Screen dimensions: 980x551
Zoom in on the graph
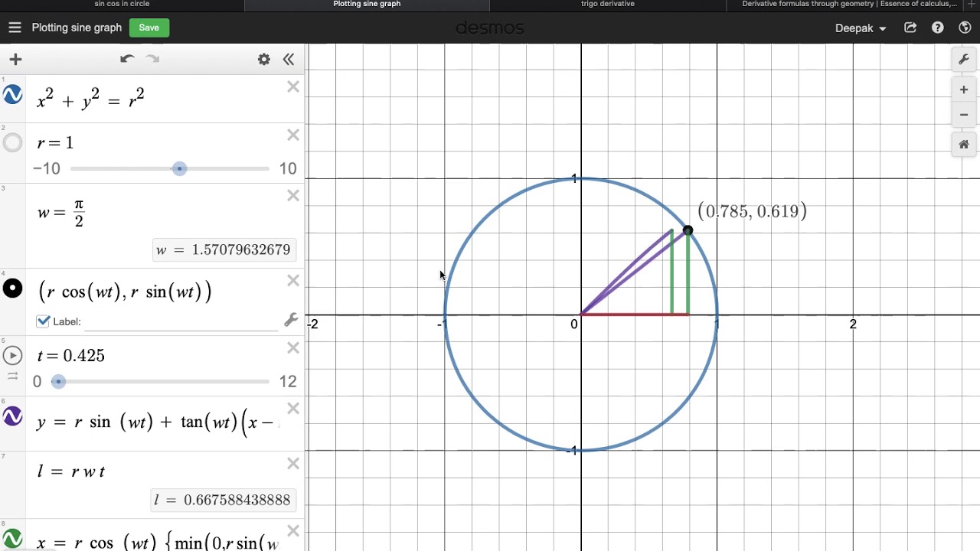pyautogui.click(x=964, y=90)
